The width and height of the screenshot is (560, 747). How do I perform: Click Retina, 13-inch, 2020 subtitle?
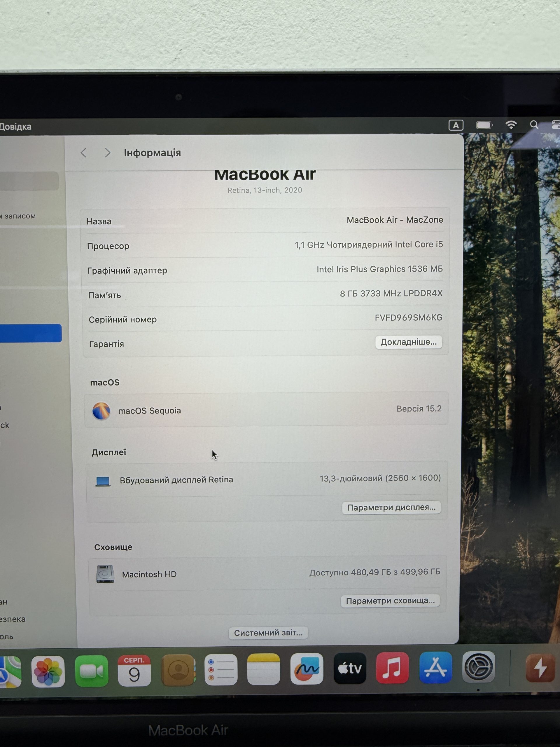(x=265, y=190)
